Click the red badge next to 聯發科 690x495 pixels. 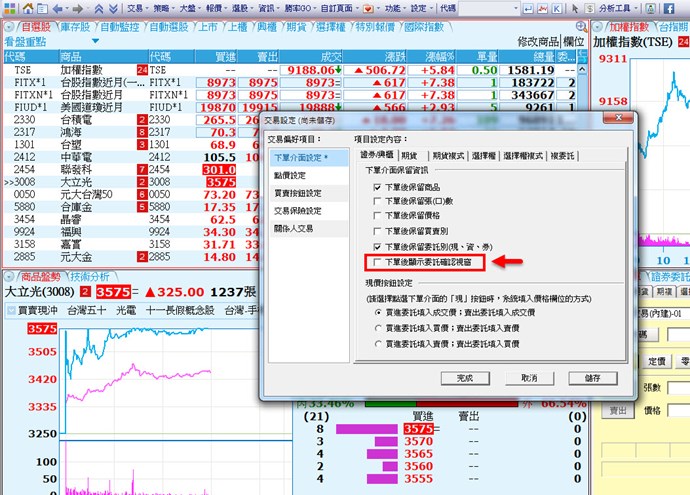tap(142, 169)
